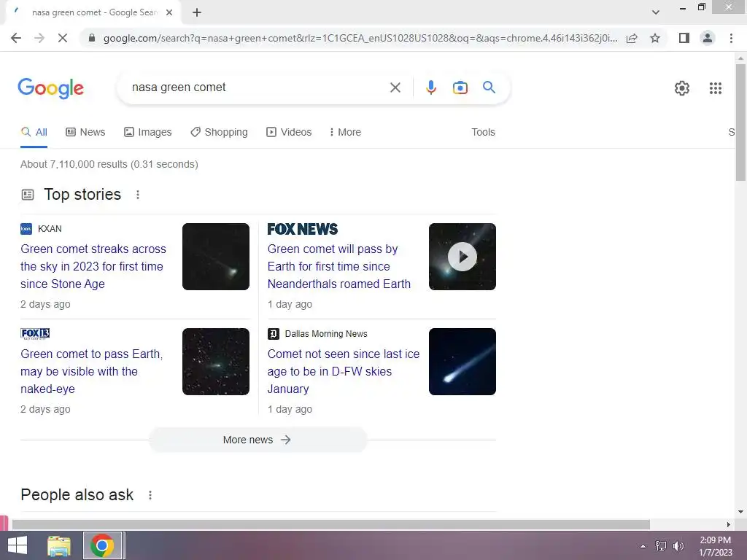This screenshot has width=747, height=560.
Task: Expand the More search categories
Action: (x=345, y=132)
